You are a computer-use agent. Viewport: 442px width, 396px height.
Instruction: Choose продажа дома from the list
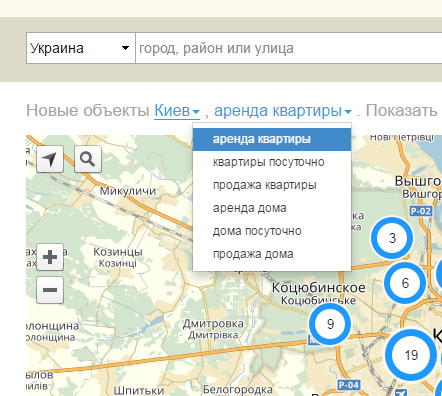click(x=272, y=254)
